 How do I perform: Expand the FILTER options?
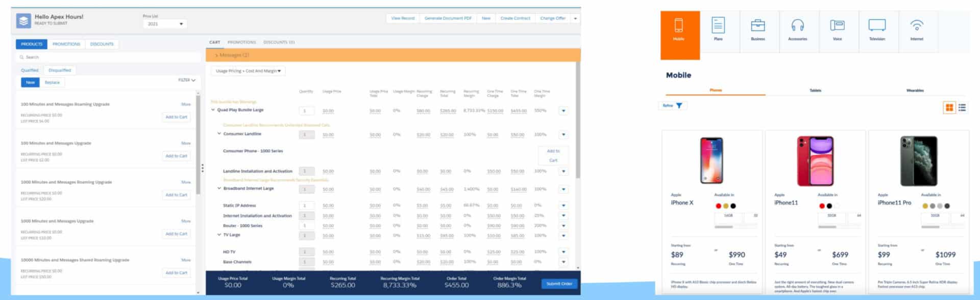187,80
